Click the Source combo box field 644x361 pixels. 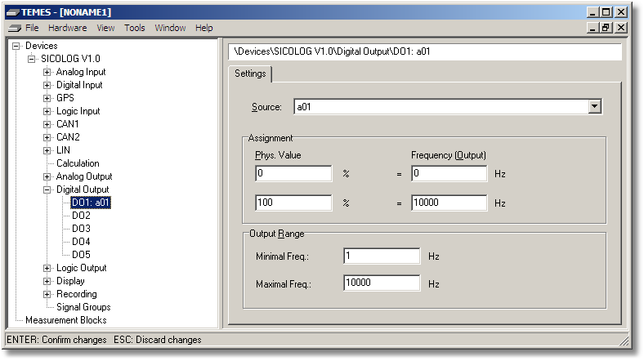click(x=448, y=107)
